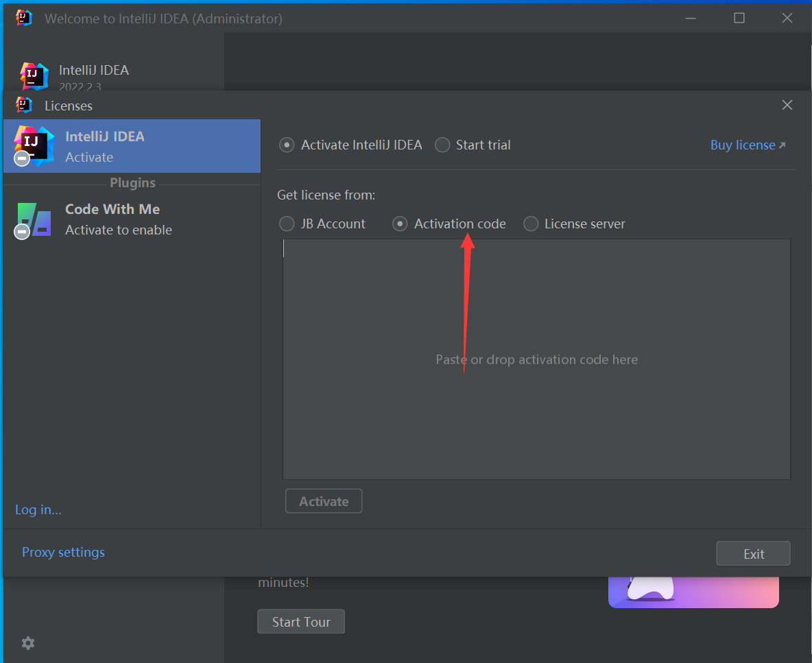Click the Welcome window title bar icon
812x663 pixels.
[x=24, y=19]
